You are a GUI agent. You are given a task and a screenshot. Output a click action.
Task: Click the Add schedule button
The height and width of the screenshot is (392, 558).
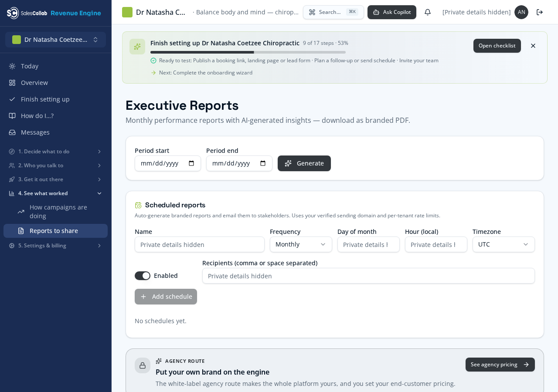coord(166,297)
